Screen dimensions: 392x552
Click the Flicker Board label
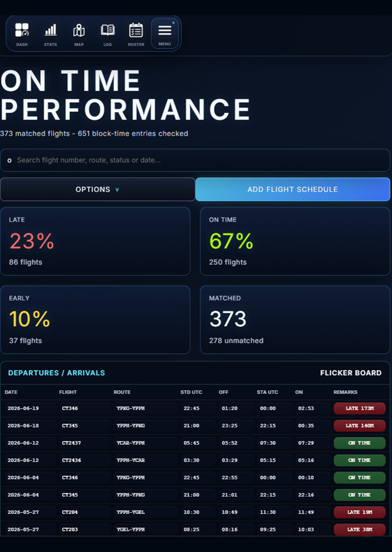351,373
